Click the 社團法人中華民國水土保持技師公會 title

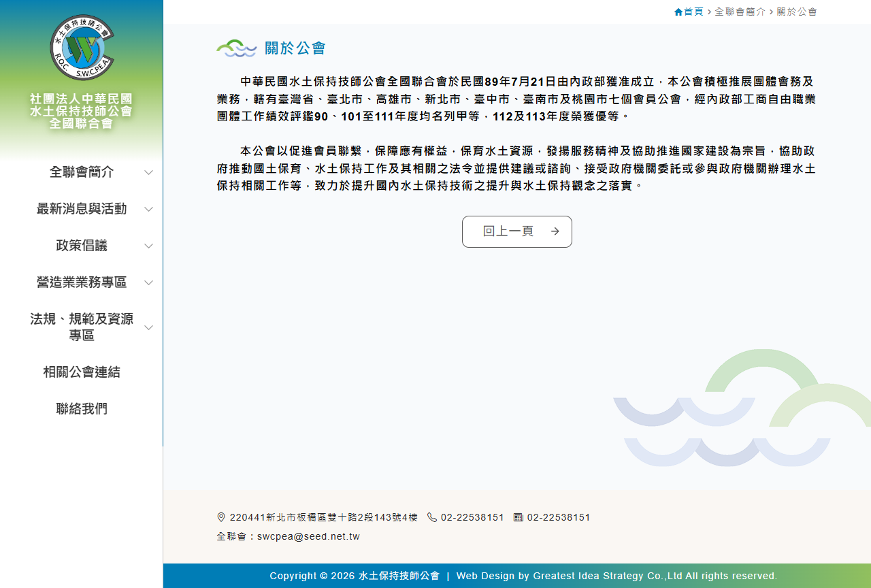tap(82, 111)
